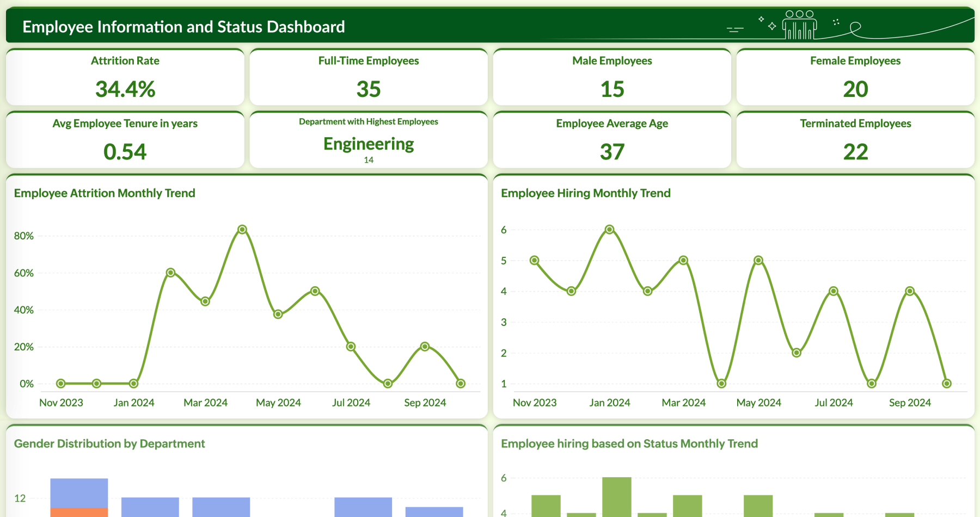Select tallest green bar in status hiring chart
This screenshot has height=517, width=980.
[617, 496]
